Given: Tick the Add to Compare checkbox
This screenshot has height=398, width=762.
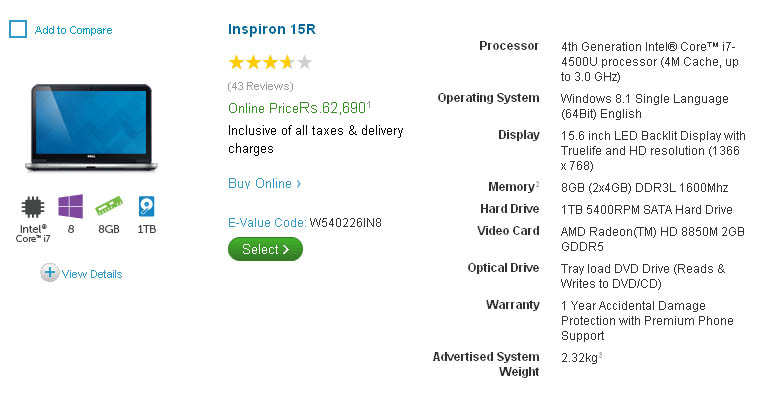Looking at the screenshot, I should click(18, 29).
